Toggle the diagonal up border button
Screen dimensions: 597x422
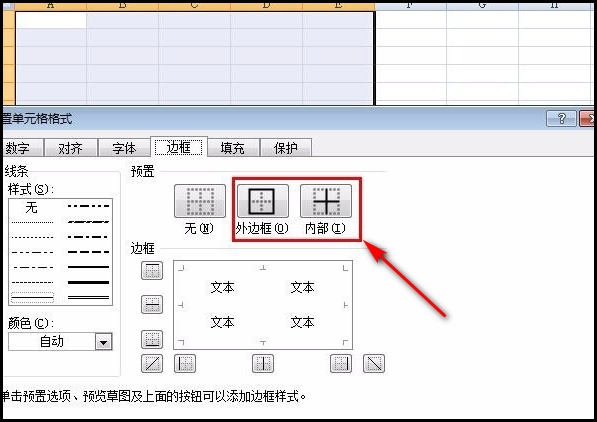152,363
